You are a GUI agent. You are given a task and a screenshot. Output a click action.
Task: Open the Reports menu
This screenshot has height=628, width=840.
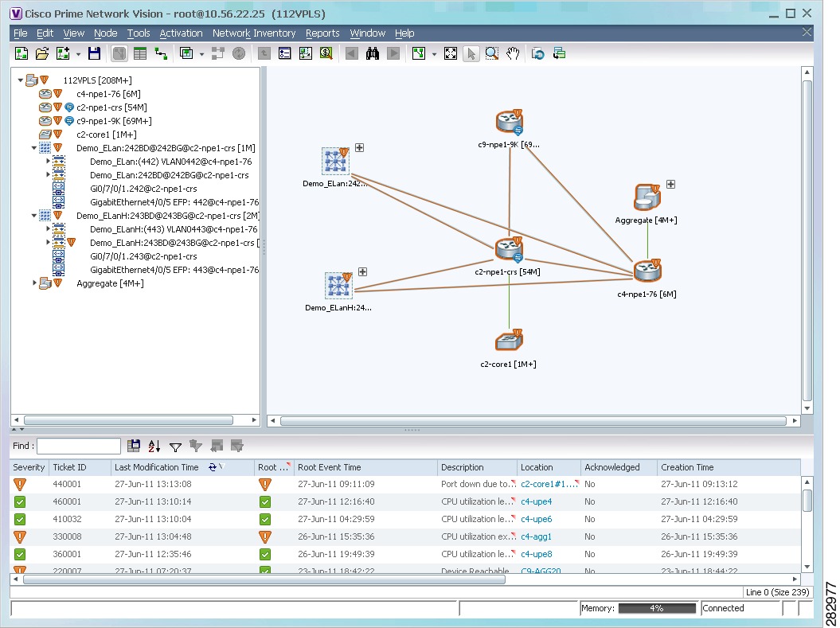(322, 33)
